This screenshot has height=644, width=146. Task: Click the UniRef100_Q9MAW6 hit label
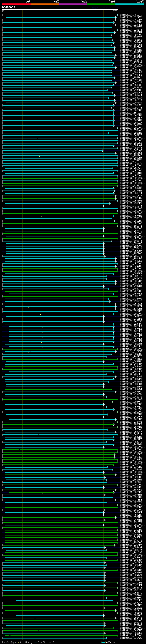(131, 90)
